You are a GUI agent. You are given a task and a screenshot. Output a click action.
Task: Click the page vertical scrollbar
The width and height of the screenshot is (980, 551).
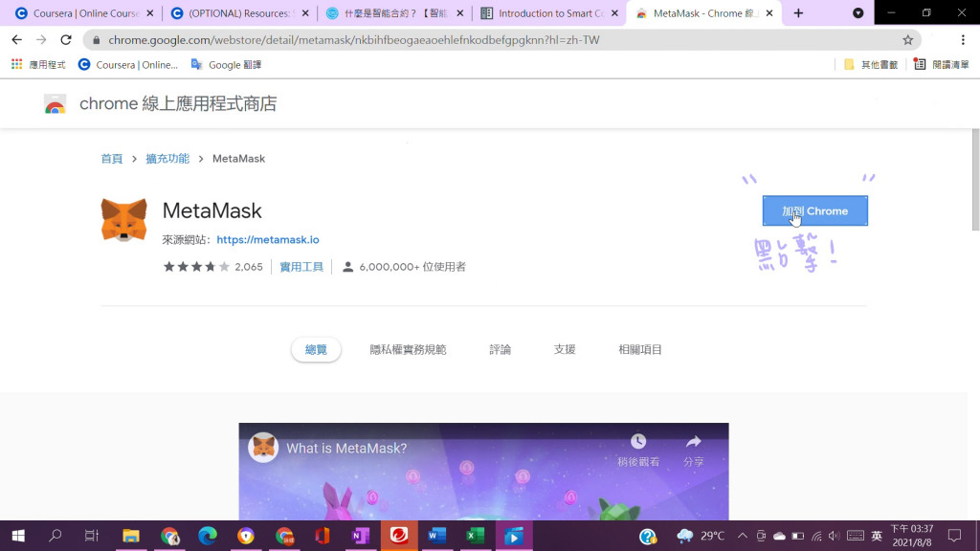[975, 180]
